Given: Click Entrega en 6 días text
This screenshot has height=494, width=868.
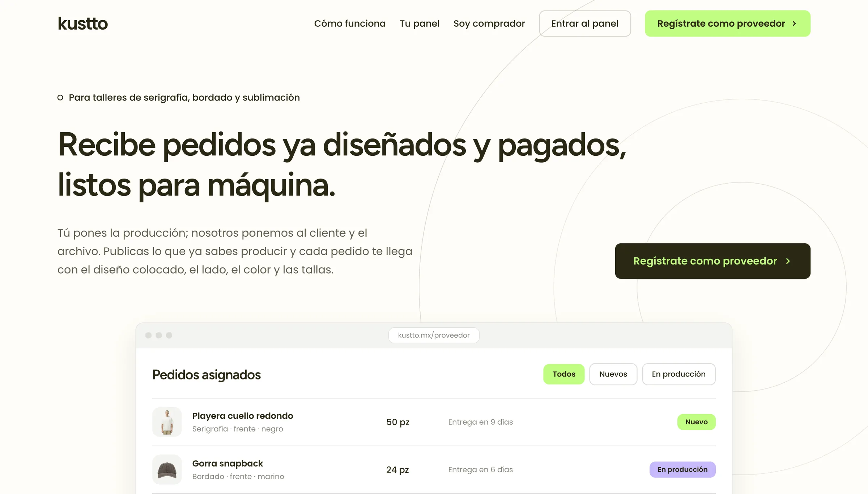Looking at the screenshot, I should (x=480, y=470).
